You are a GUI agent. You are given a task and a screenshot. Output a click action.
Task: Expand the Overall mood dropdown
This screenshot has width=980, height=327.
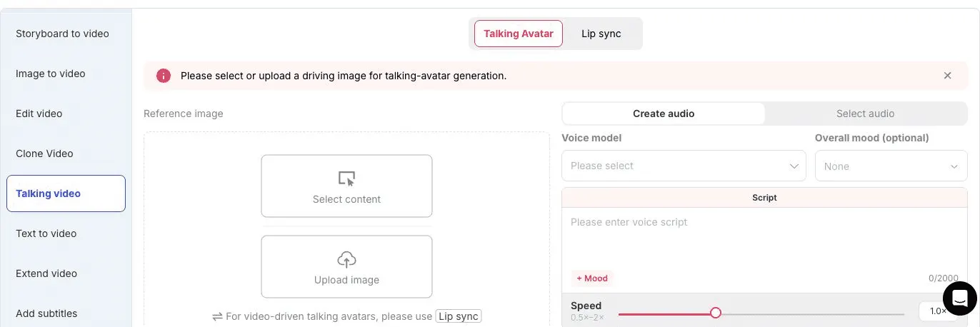coord(891,166)
